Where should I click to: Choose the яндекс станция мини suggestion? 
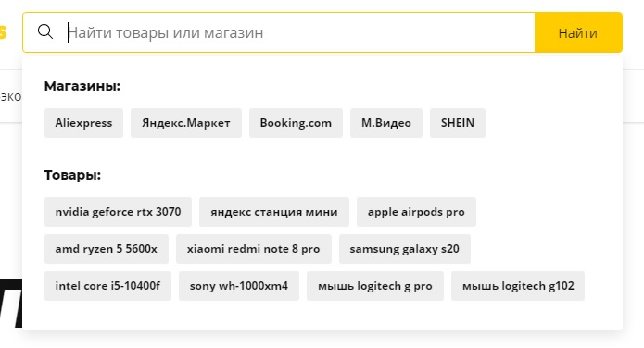click(274, 212)
